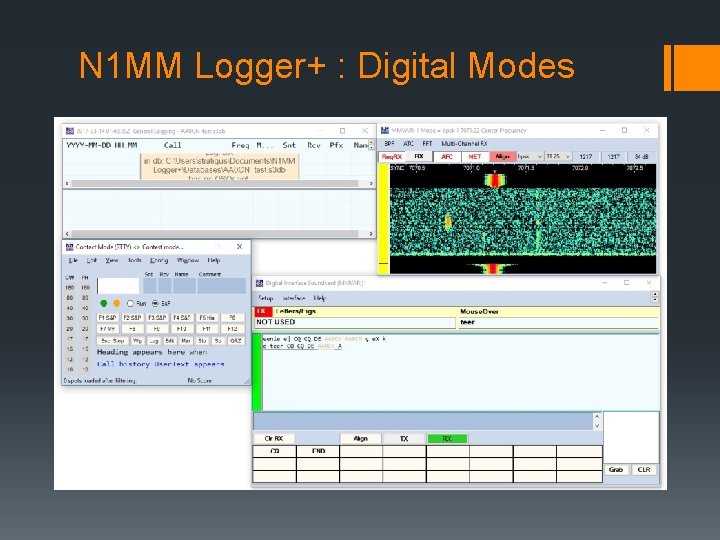Image resolution: width=720 pixels, height=540 pixels.
Task: Toggle the NET button in MMVARI window
Action: (x=475, y=157)
